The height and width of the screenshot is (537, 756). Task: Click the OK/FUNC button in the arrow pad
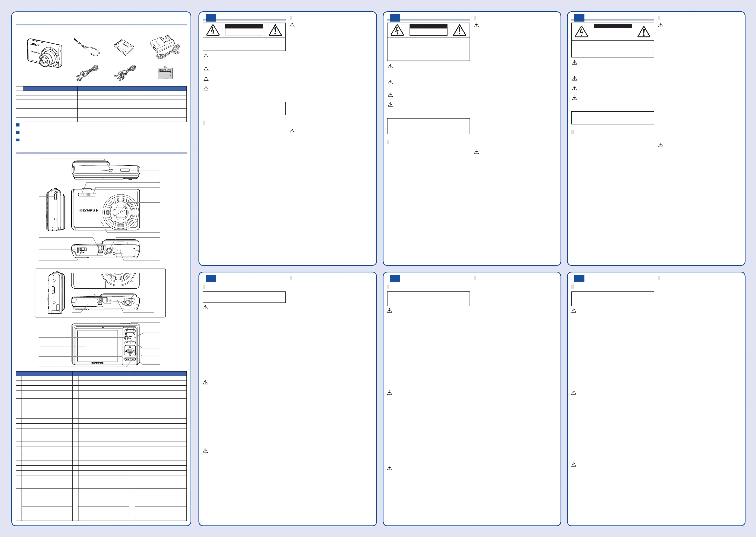click(130, 351)
